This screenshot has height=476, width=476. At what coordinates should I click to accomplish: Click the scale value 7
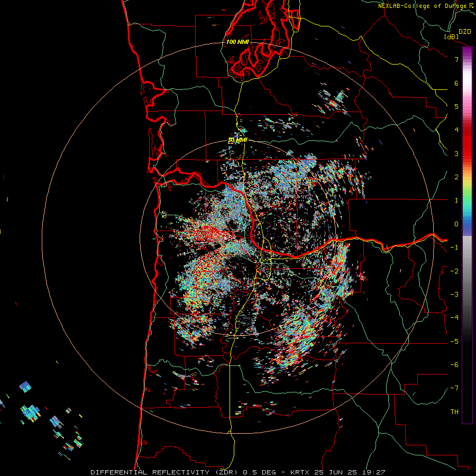pyautogui.click(x=456, y=59)
